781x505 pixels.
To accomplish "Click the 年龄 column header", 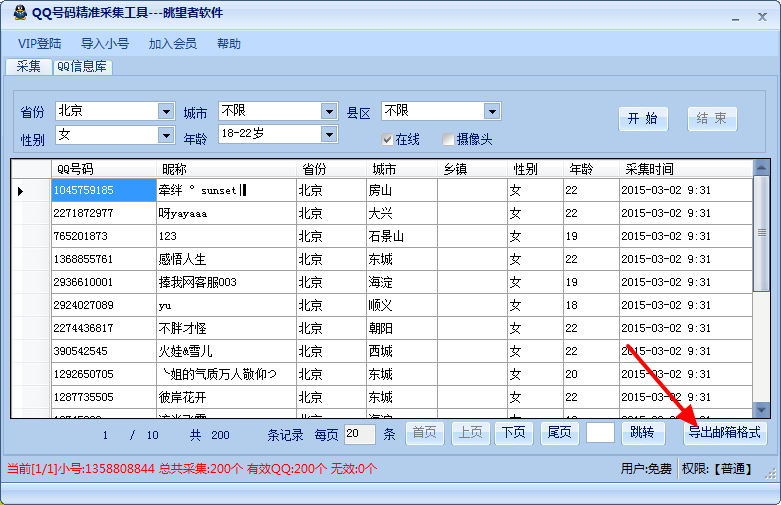I will [591, 169].
